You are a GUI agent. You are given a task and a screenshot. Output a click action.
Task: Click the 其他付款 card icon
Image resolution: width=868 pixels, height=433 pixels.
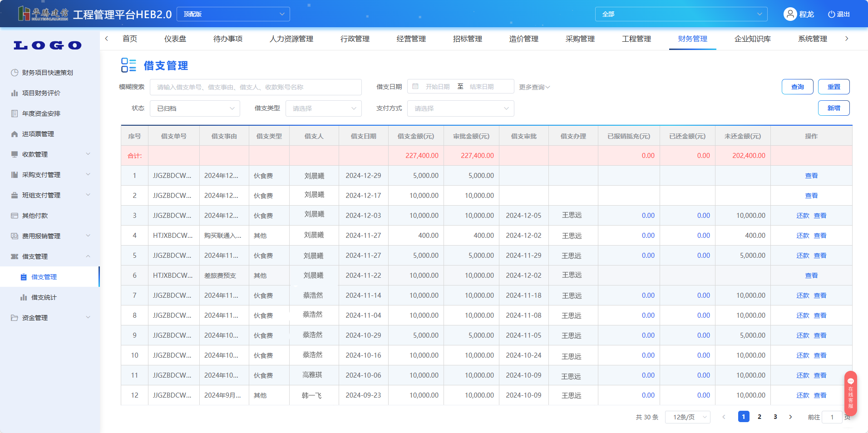tap(15, 216)
